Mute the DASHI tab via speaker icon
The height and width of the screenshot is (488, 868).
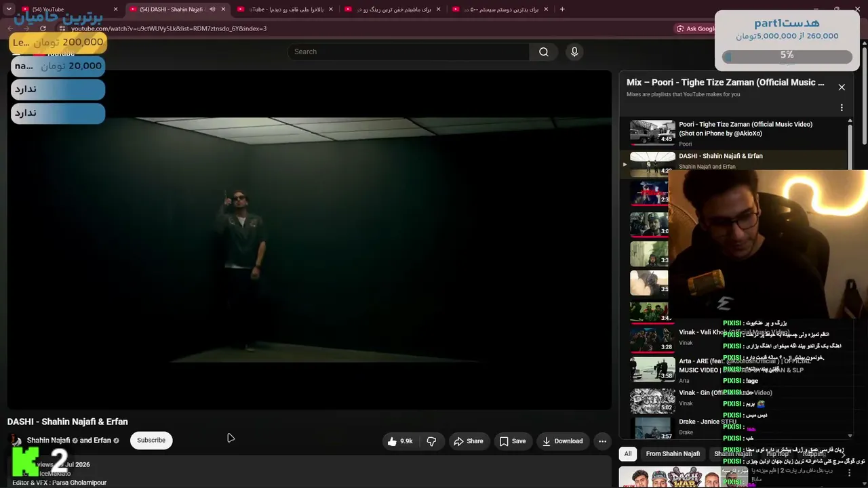pyautogui.click(x=212, y=9)
